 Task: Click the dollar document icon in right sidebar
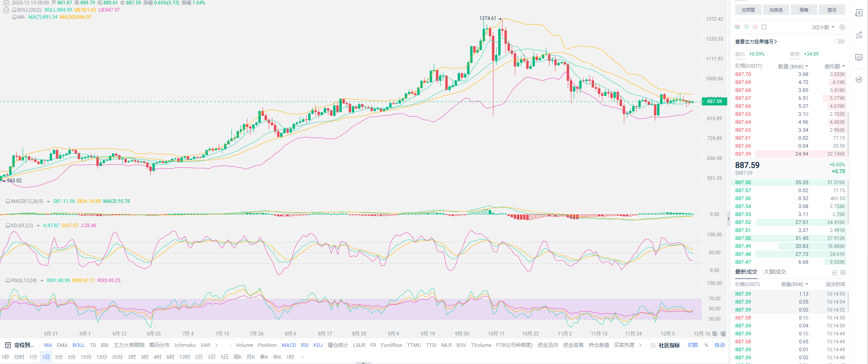858,13
